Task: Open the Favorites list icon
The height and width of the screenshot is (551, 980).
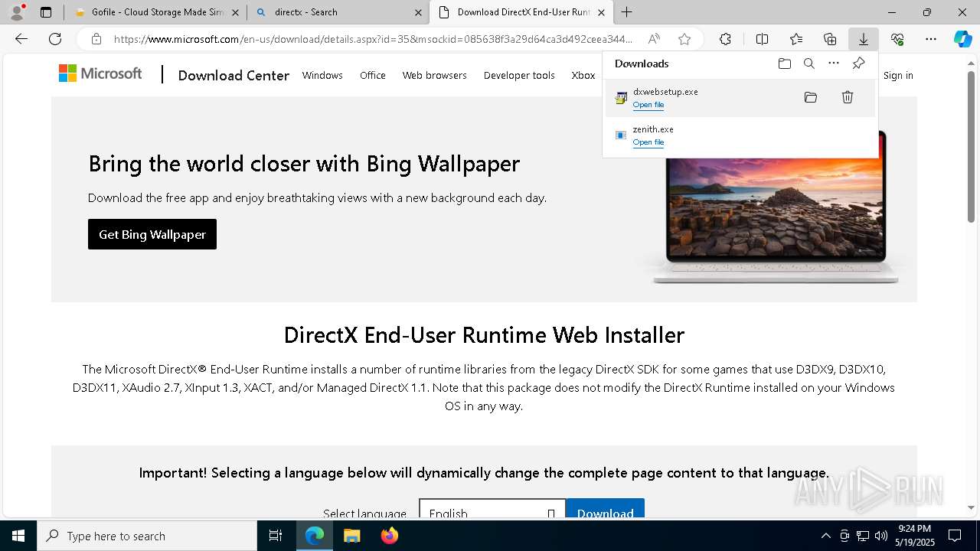Action: tap(796, 39)
